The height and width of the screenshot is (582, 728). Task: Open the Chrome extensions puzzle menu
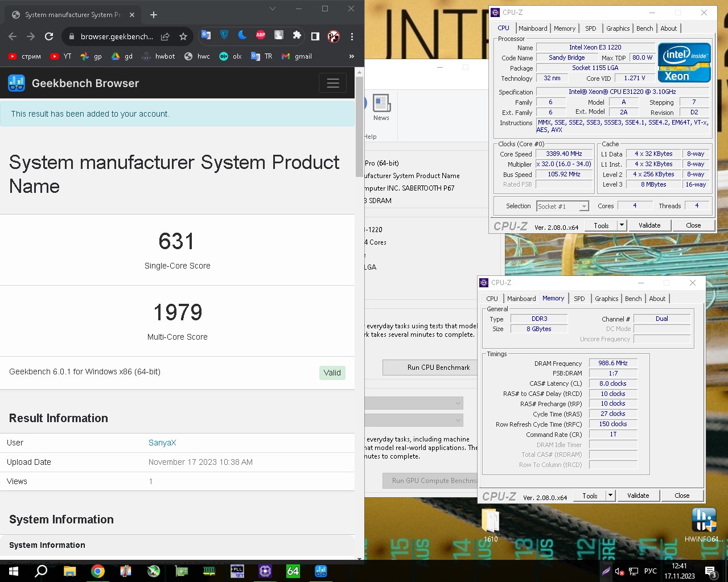[x=297, y=35]
